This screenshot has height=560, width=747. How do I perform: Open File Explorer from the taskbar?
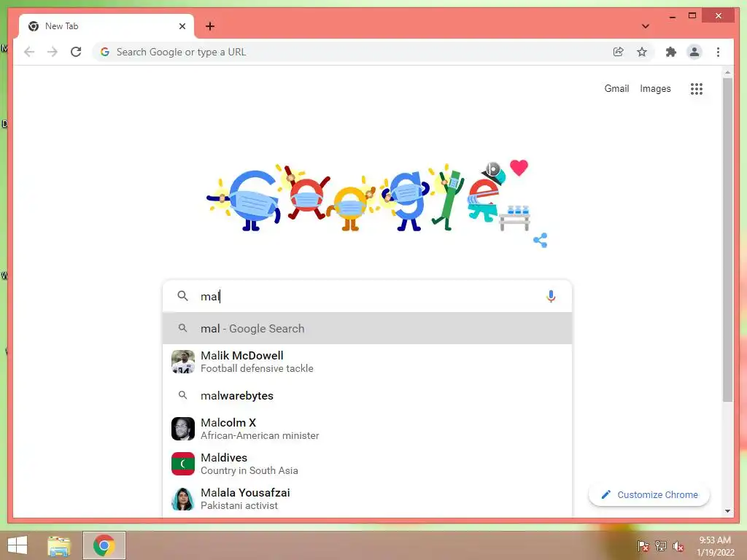pos(59,545)
